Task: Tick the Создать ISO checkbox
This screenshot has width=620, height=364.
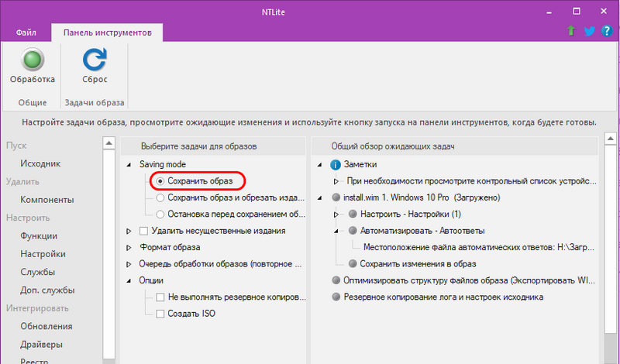Action: [160, 314]
